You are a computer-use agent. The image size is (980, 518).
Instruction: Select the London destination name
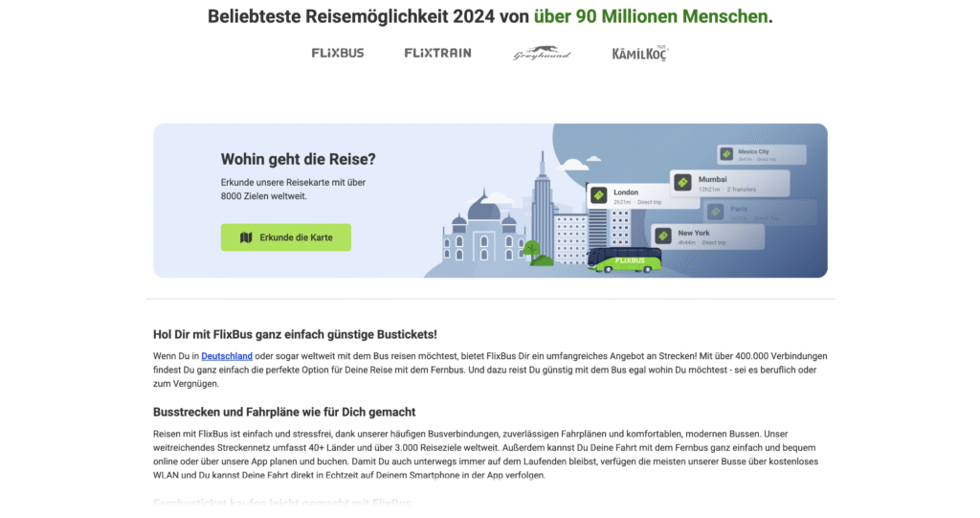(625, 192)
